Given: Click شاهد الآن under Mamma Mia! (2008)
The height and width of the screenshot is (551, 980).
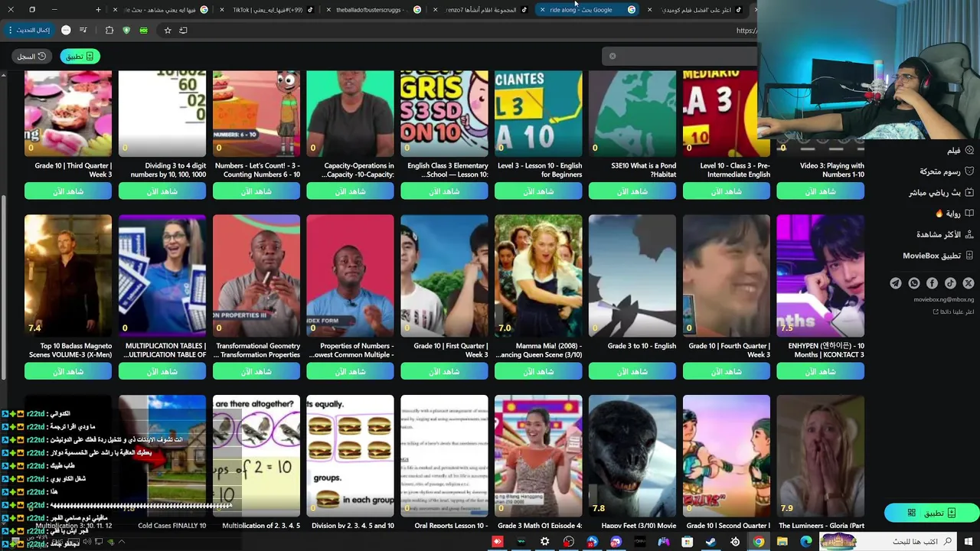Looking at the screenshot, I should (538, 371).
